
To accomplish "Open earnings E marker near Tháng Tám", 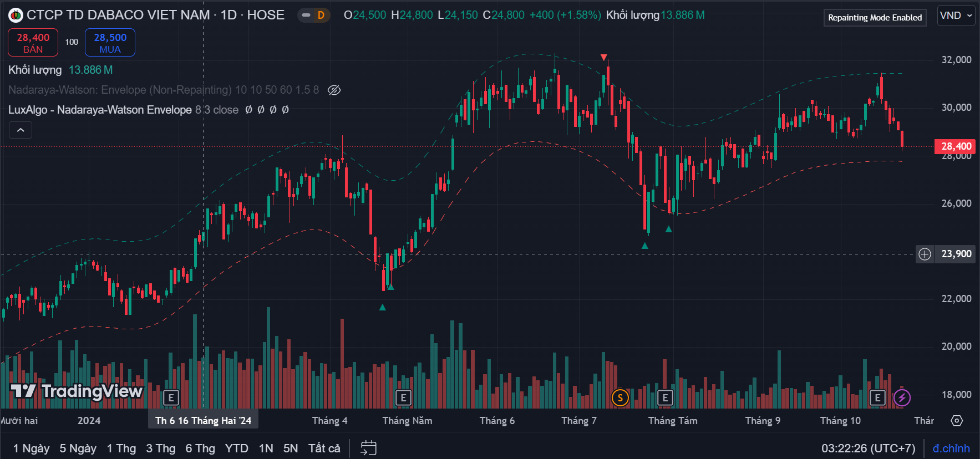I will (x=665, y=397).
